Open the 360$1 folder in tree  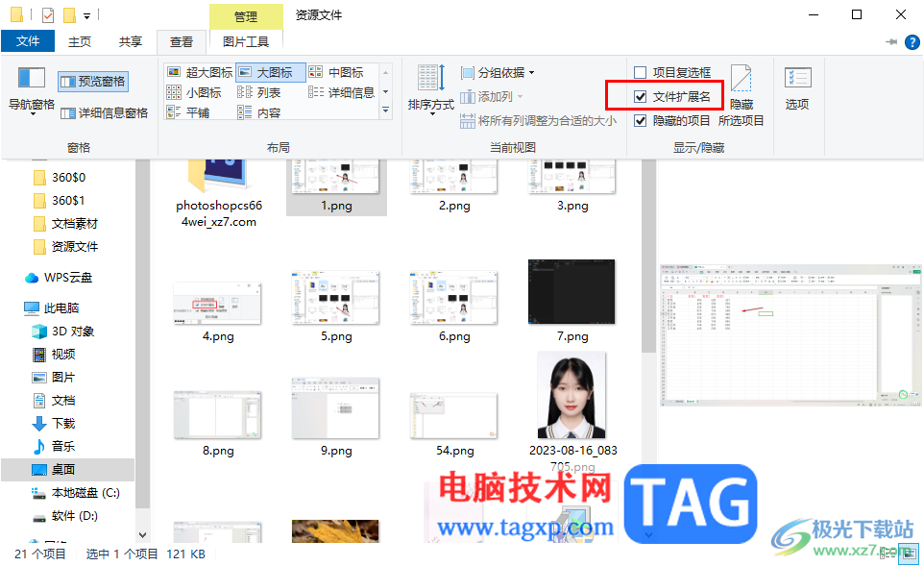pyautogui.click(x=60, y=201)
